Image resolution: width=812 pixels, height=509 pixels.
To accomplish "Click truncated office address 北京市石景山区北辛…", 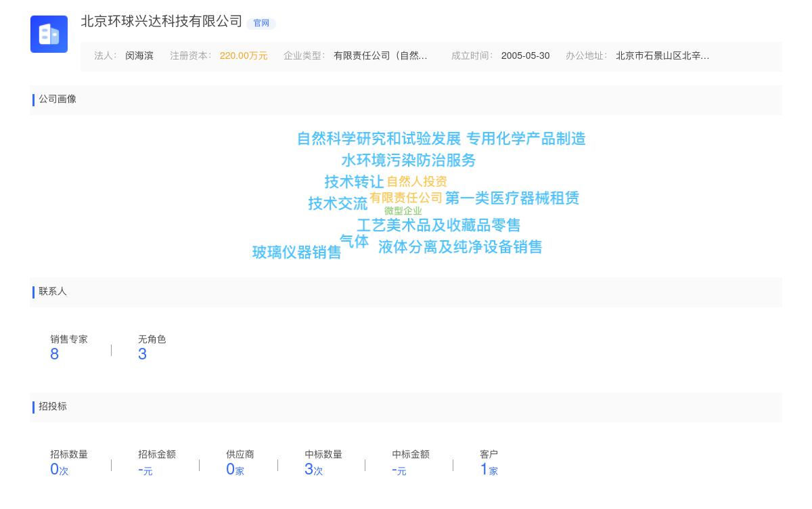I will (x=662, y=56).
